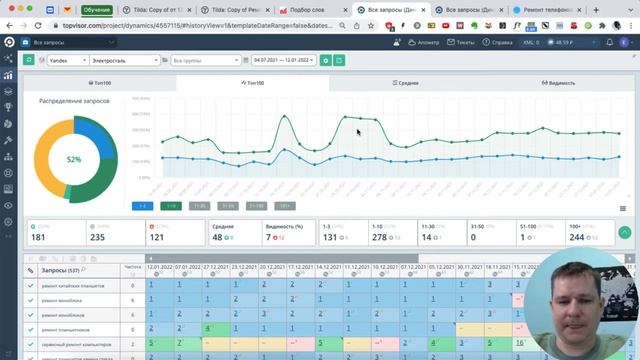640x360 pixels.
Task: Toggle the 31-50 series legend button
Action: pyautogui.click(x=228, y=206)
